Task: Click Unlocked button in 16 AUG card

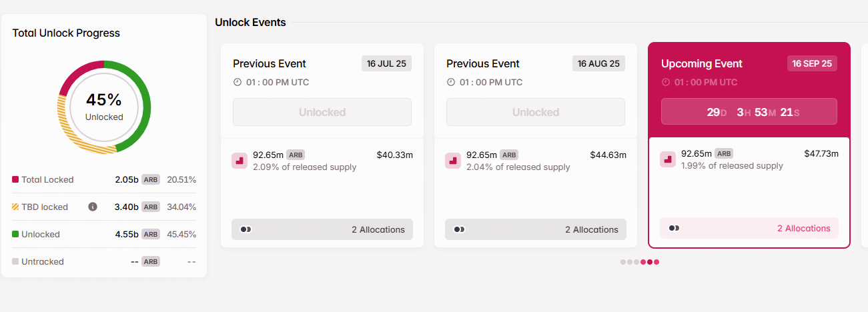Action: coord(536,112)
